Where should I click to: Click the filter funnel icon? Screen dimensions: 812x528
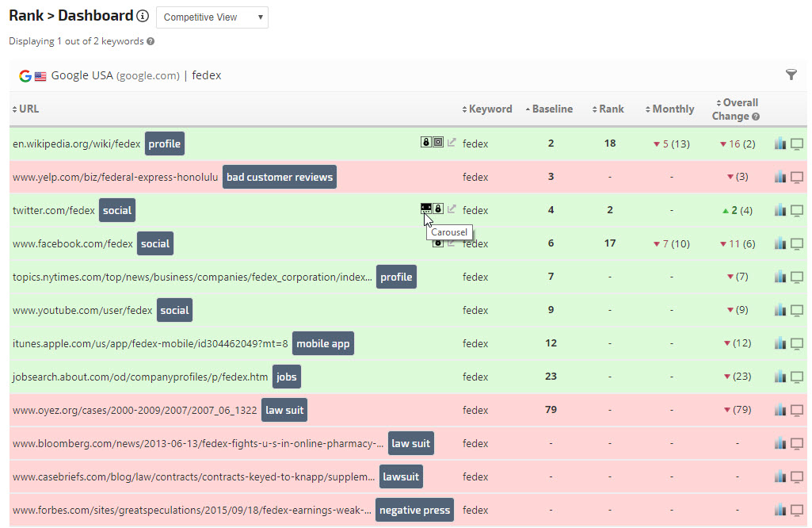[791, 75]
